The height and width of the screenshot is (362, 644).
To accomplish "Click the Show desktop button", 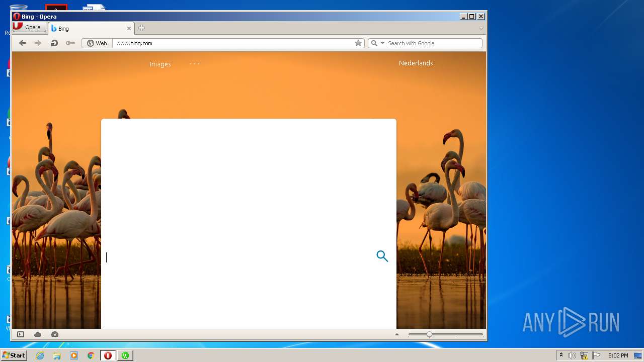I will [638, 355].
